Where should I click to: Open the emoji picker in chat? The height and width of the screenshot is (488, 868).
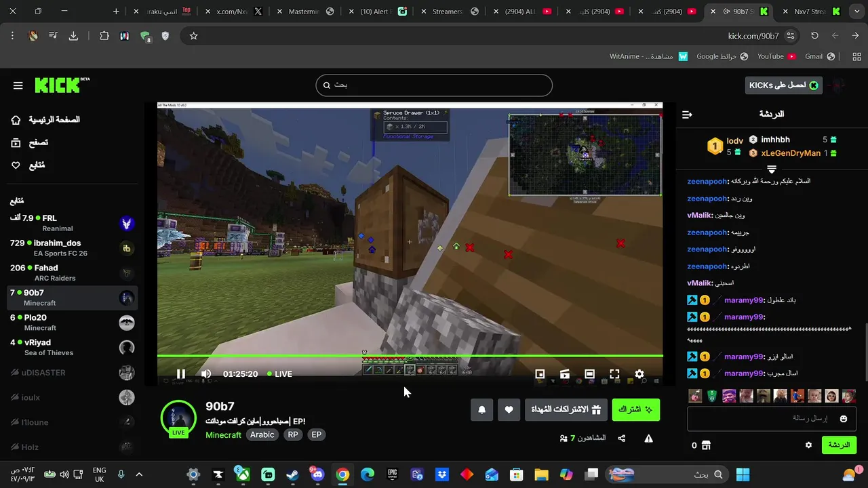click(x=844, y=419)
